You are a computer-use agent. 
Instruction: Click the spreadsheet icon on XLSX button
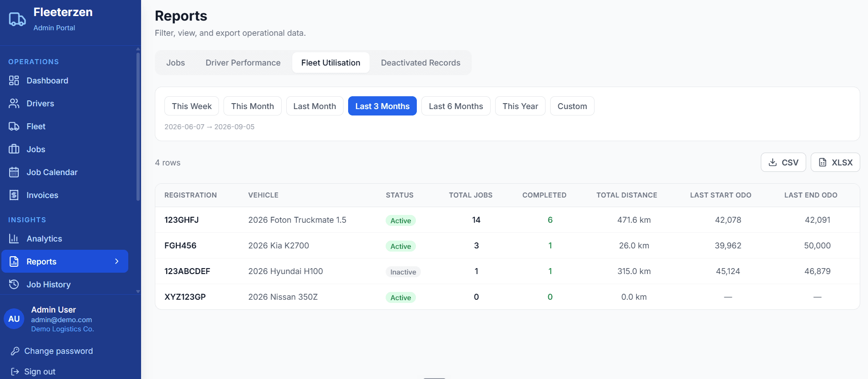pos(823,162)
